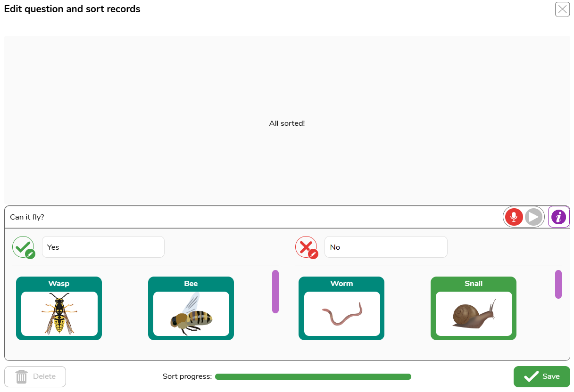Edit the green checkmark Yes icon
Screen dimensions: 574x392
click(24, 247)
